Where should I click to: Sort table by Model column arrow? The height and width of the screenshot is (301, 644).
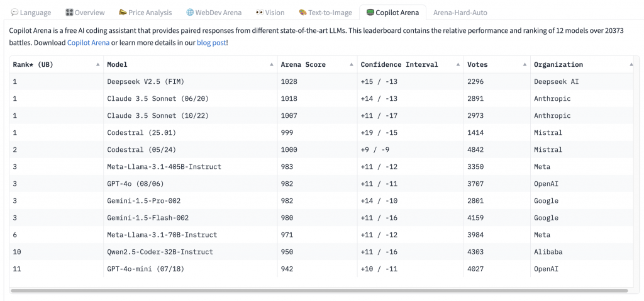pyautogui.click(x=272, y=65)
